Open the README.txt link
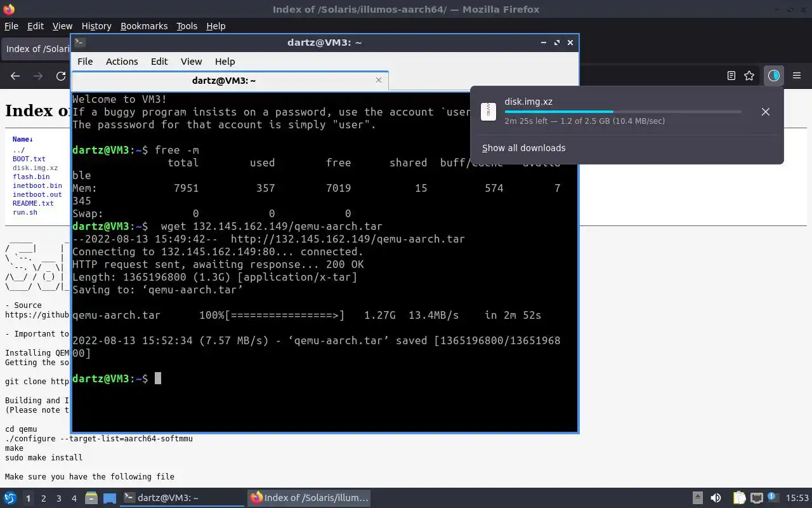Screen dimensions: 812x508 tap(33, 203)
